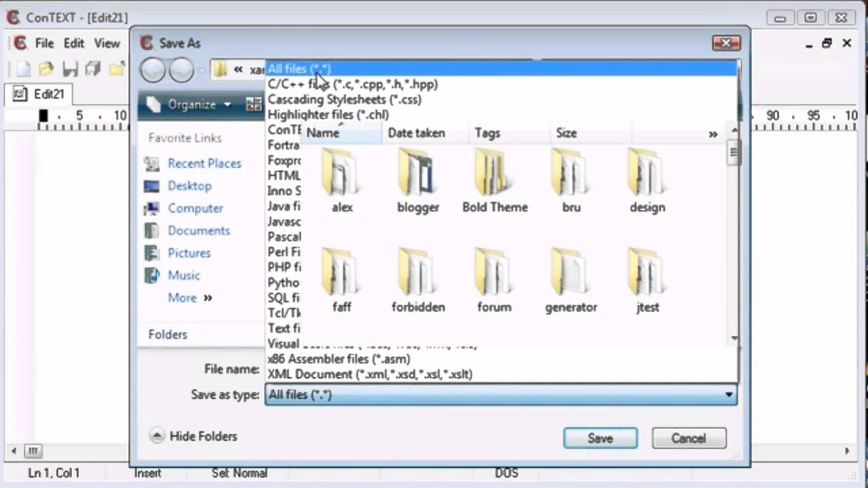This screenshot has width=868, height=488.
Task: Click the file list vertical scrollbar thumb
Action: (734, 152)
